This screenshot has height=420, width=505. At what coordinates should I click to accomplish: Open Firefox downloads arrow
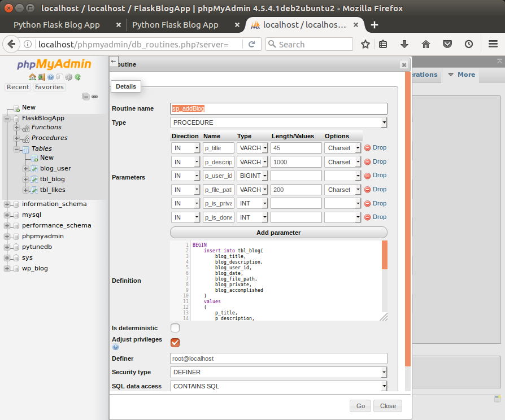(x=404, y=44)
